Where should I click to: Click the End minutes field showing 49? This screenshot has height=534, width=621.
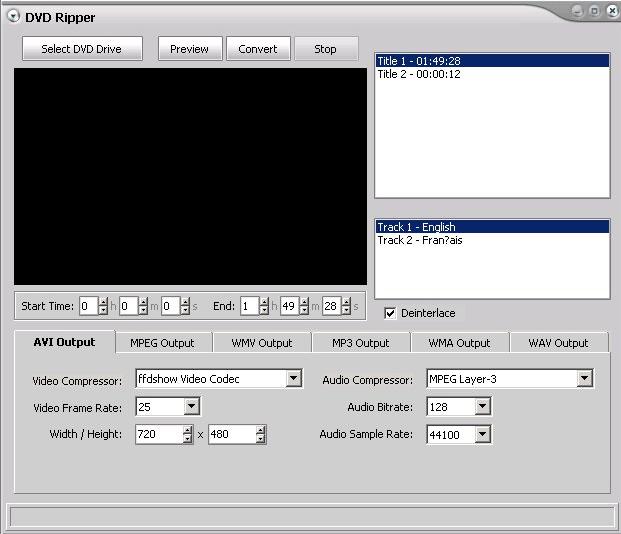(x=290, y=306)
